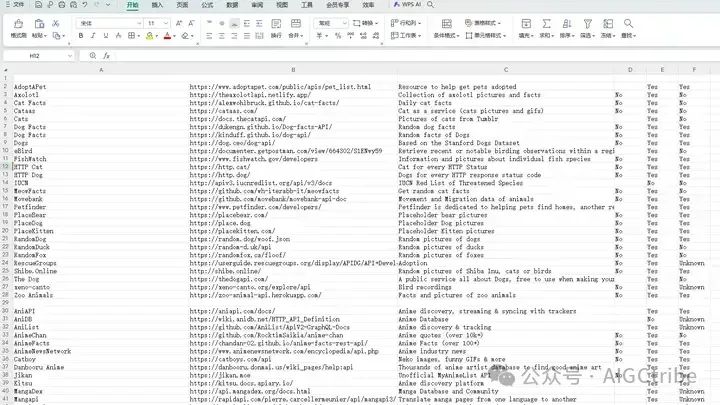Decrease font size with A- icon

[x=191, y=23]
